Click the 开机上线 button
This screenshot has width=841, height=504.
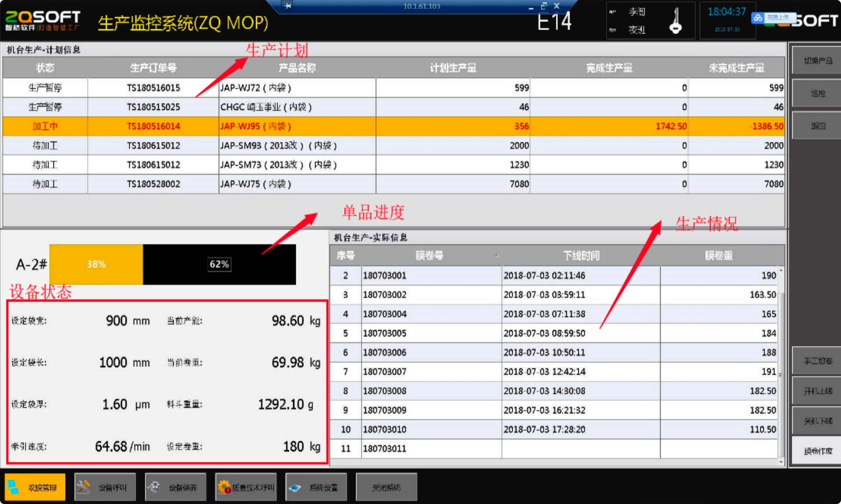click(x=817, y=391)
